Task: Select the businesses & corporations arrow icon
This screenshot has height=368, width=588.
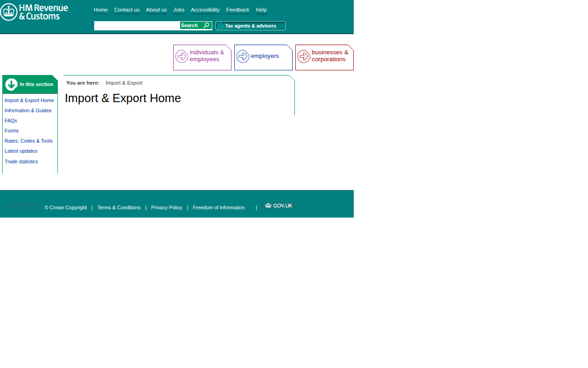Action: click(304, 56)
